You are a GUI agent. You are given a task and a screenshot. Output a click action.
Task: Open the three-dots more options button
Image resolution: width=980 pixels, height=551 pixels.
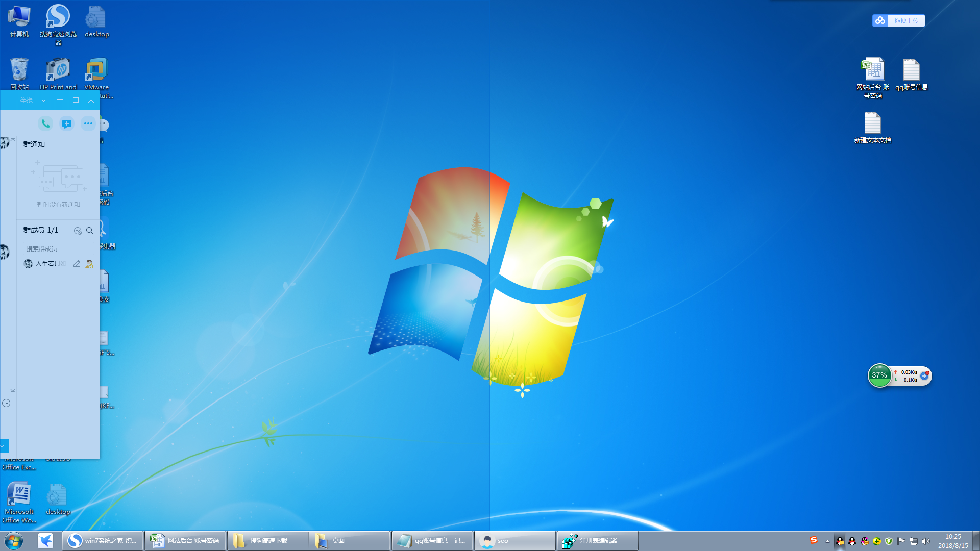click(x=88, y=123)
